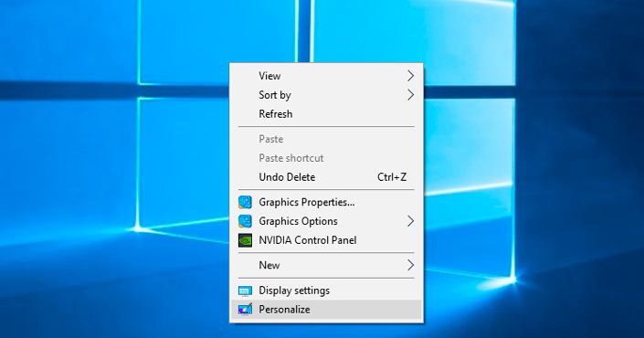Click the Intel icon beside Graphics Properties
The height and width of the screenshot is (338, 644).
[x=245, y=202]
